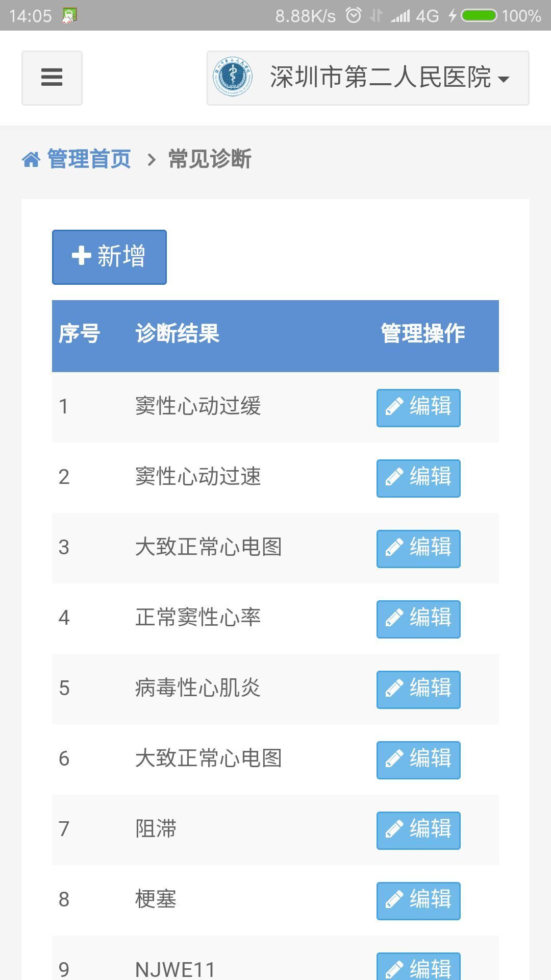The width and height of the screenshot is (551, 980).
Task: Click the plus icon in 新增 button
Action: (x=82, y=256)
